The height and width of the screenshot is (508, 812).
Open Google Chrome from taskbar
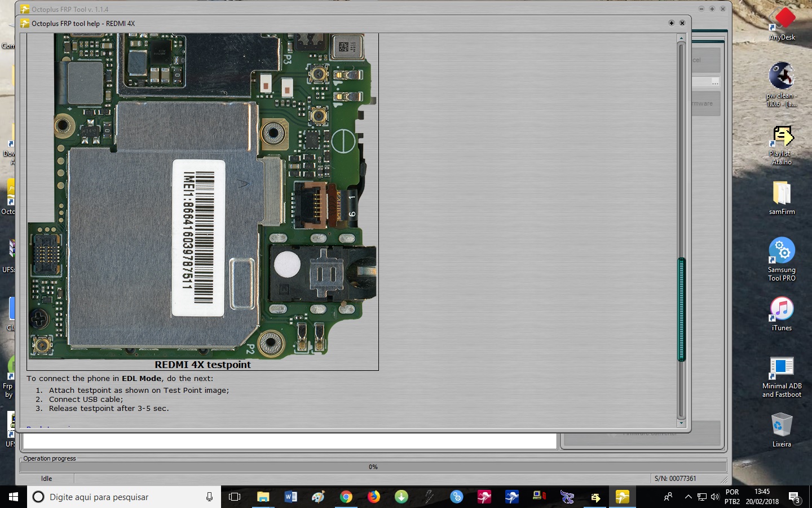coord(346,497)
